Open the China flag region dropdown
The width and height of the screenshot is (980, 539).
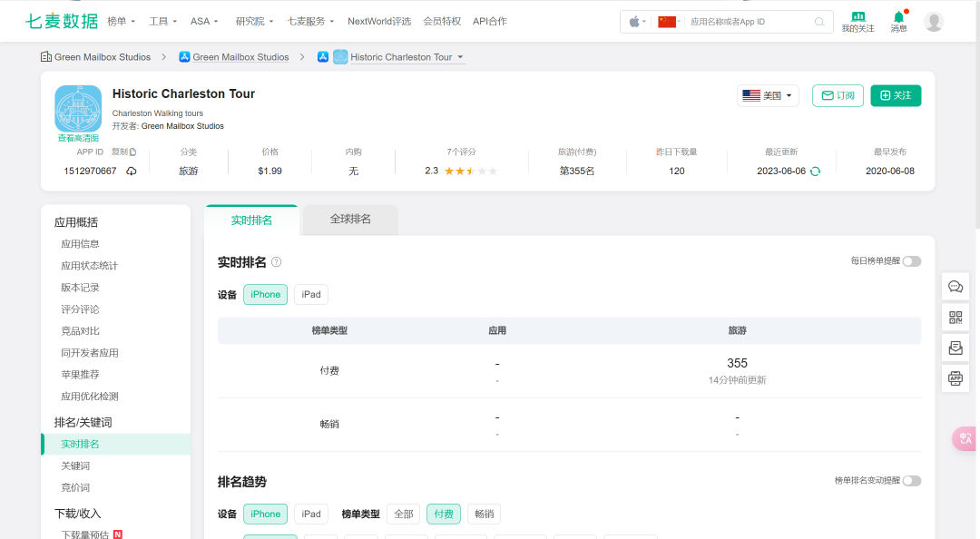(x=670, y=22)
